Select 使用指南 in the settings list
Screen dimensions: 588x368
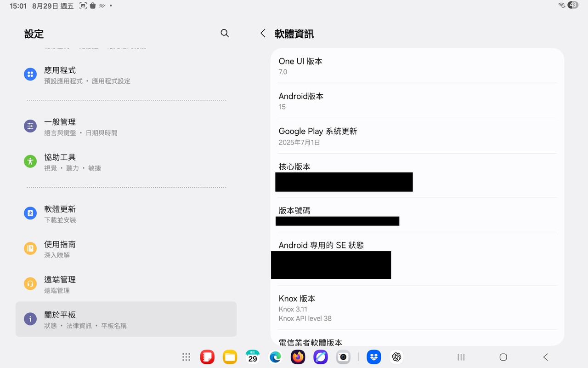[x=126, y=249]
